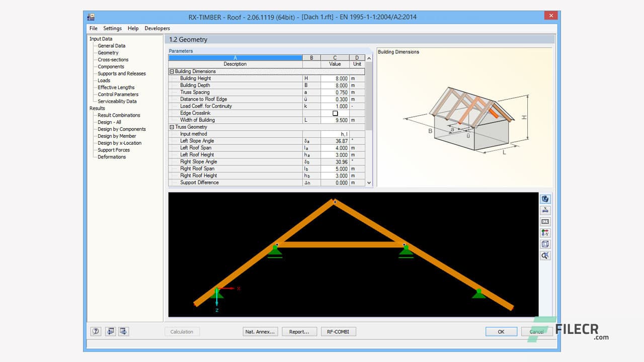Go to next input window using right arrow icon
The image size is (644, 362).
(123, 331)
